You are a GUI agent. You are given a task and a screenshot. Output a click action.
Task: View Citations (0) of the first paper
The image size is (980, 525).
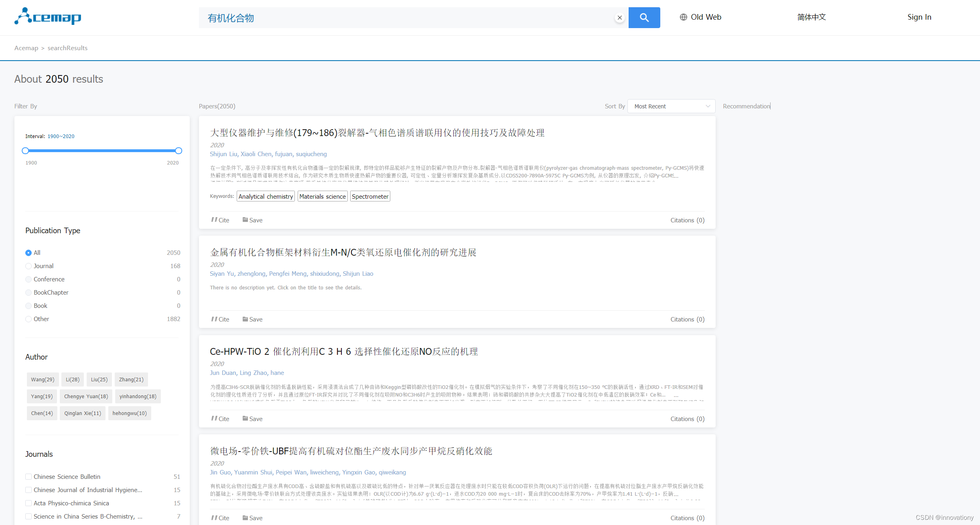coord(688,220)
